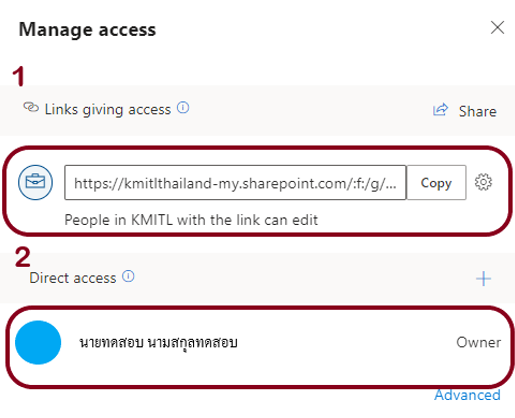515x418 pixels.
Task: Open the Advanced permissions link
Action: click(467, 395)
